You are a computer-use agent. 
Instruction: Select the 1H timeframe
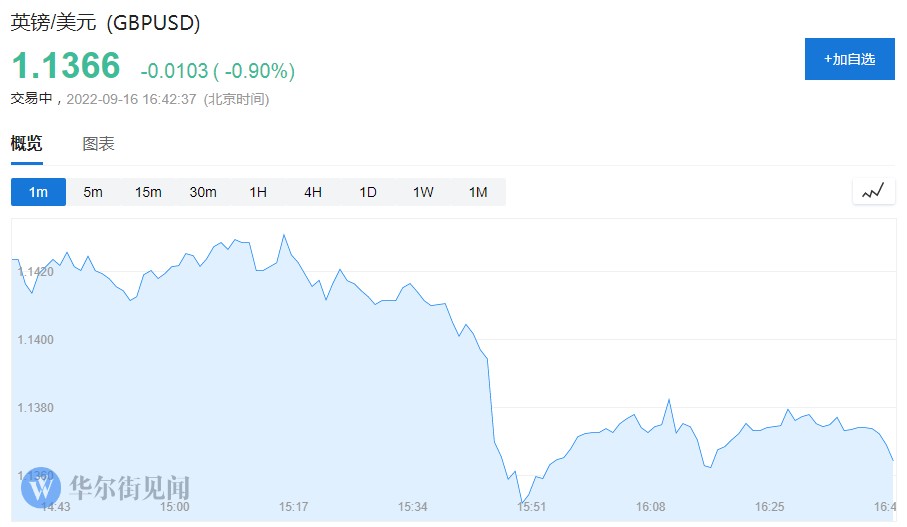pyautogui.click(x=258, y=192)
